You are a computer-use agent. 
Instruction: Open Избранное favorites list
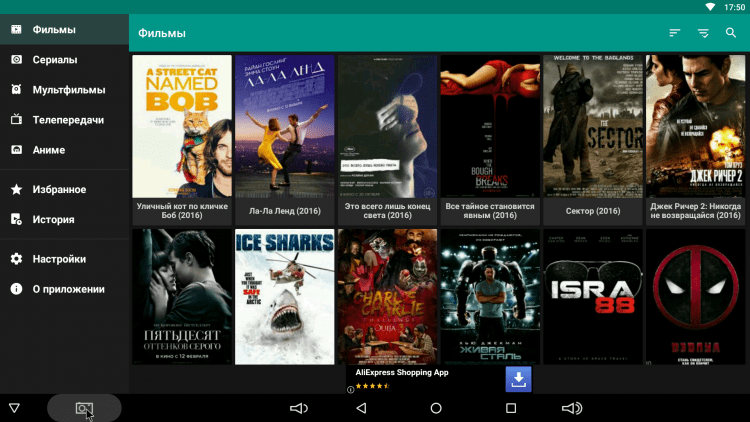coord(59,189)
